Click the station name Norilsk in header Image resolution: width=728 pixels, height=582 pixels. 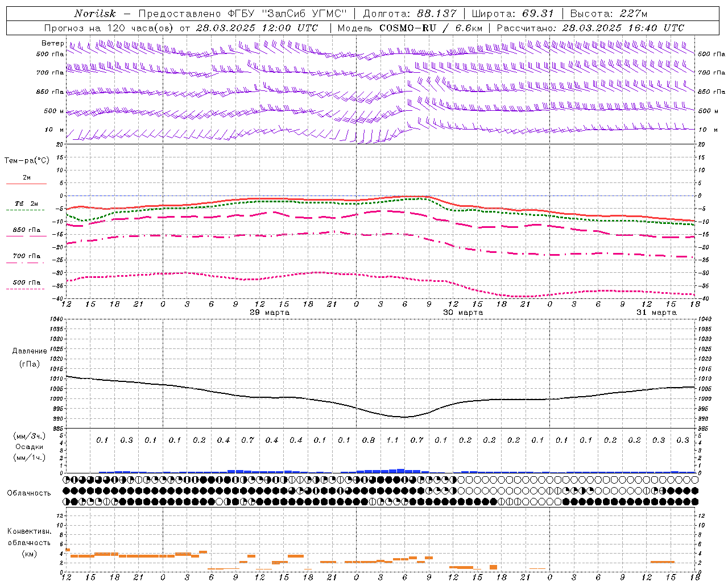click(95, 14)
